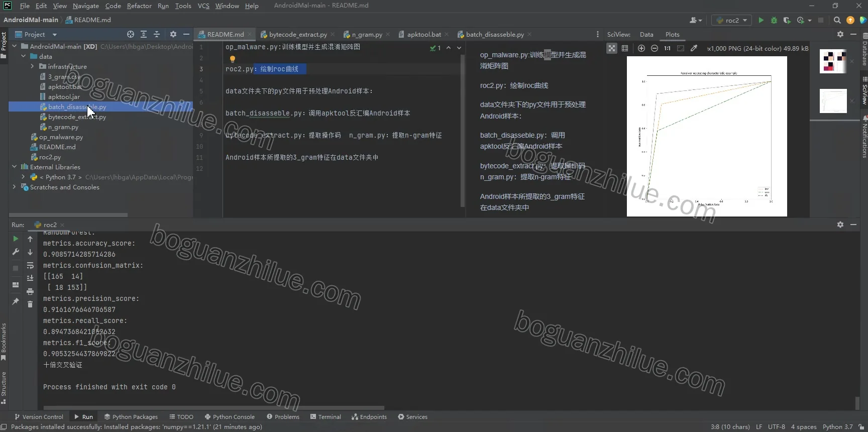Click the down arrow in the Run console

click(30, 252)
